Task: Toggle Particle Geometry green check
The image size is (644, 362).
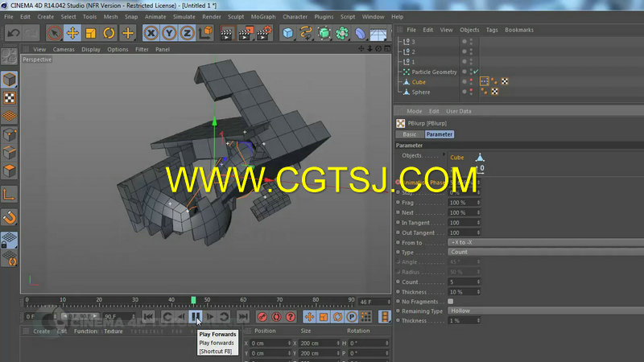Action: [476, 72]
